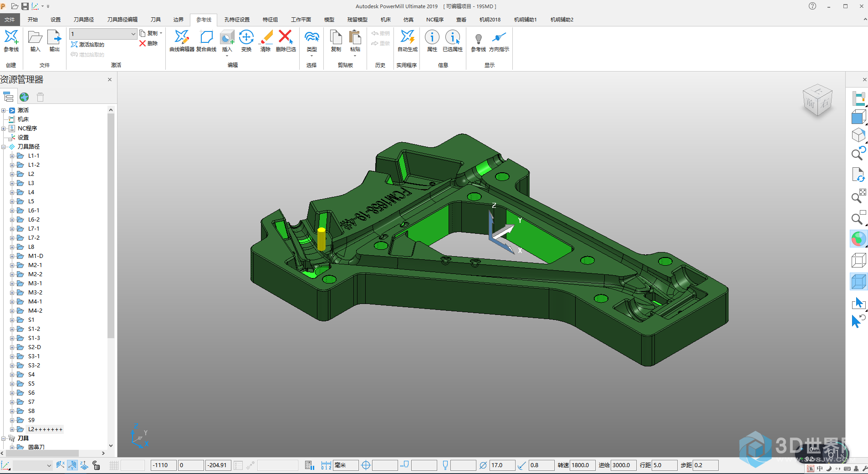Toggle the X-axis workplane lock in the status bar

coord(60,465)
